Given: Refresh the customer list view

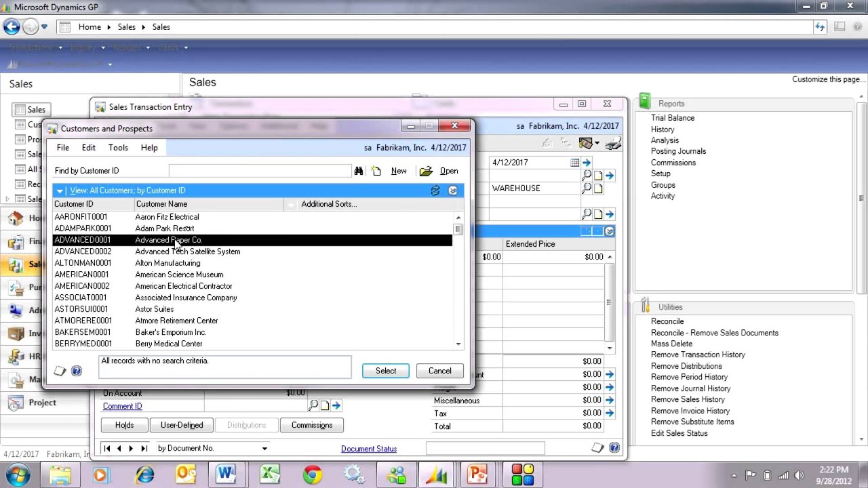Looking at the screenshot, I should 435,190.
